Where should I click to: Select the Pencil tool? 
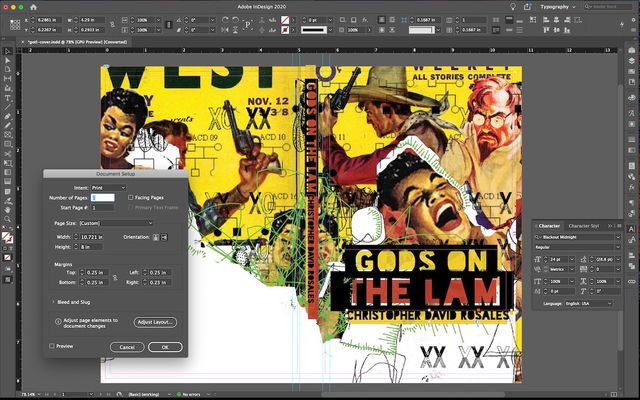pyautogui.click(x=7, y=125)
